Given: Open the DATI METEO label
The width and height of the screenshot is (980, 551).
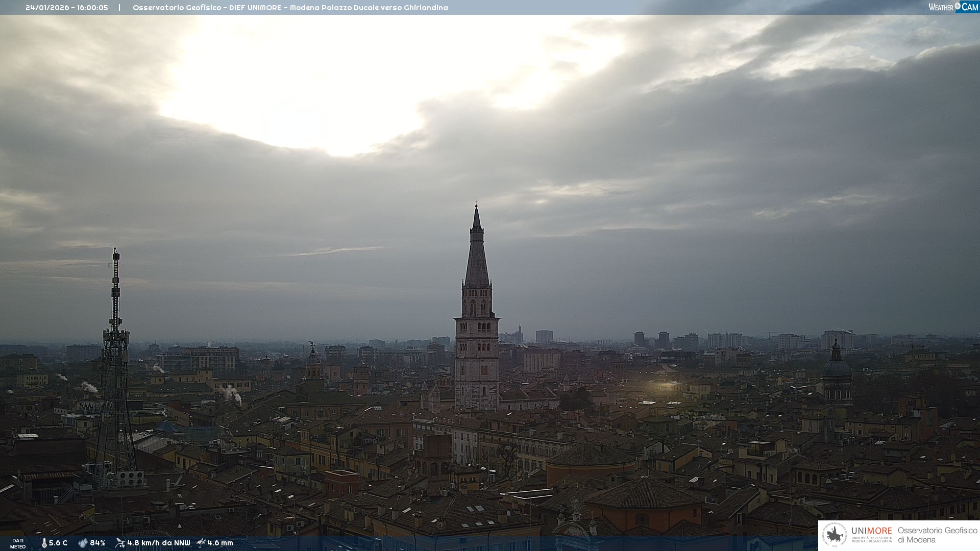Looking at the screenshot, I should (x=17, y=543).
